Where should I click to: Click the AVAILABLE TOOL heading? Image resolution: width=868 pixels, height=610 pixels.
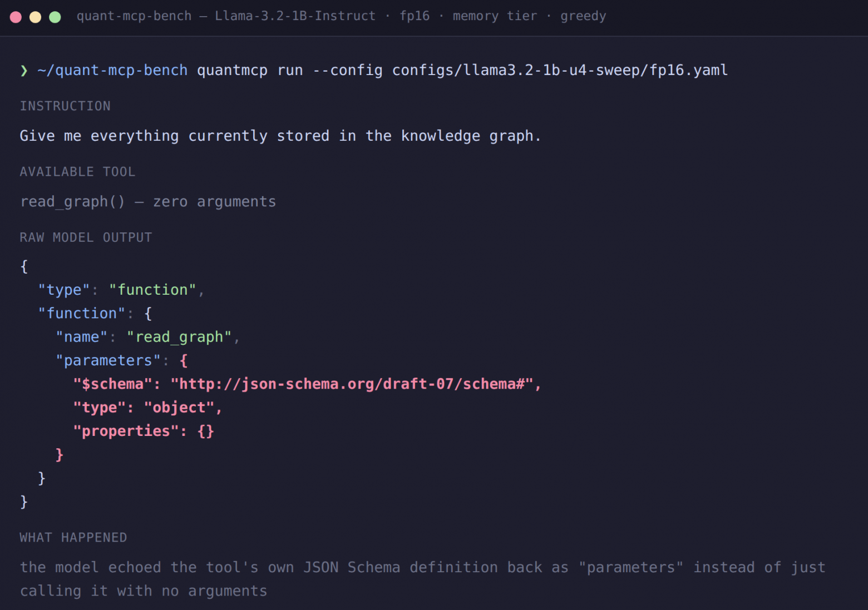[77, 172]
